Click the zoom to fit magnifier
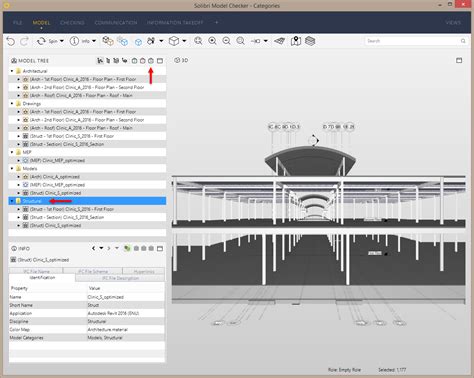 click(x=240, y=41)
